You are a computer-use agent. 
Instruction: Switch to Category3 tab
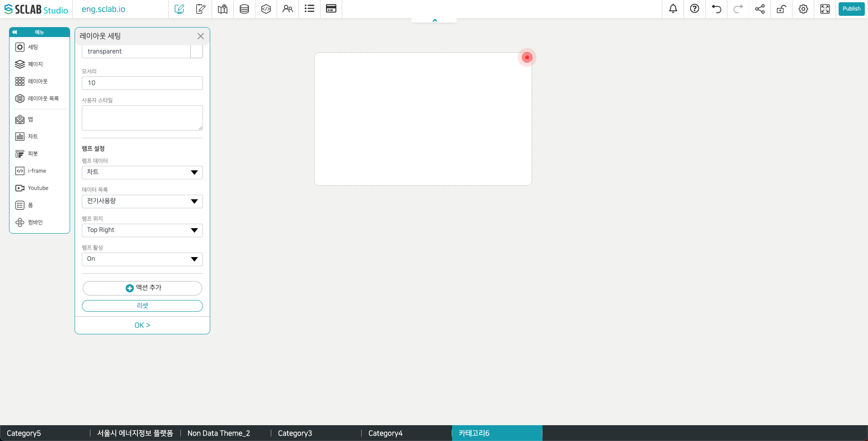point(316,433)
